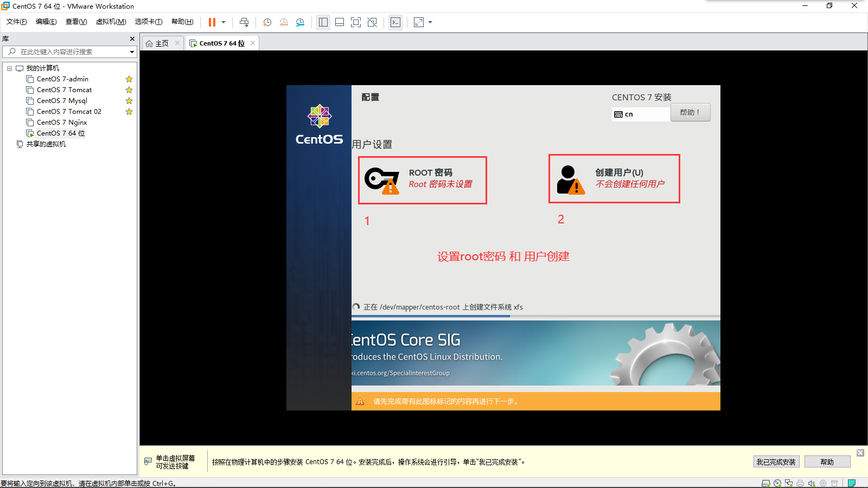Viewport: 868px width, 488px height.
Task: Select CentOS 7 Tomcat in the library
Action: click(x=64, y=90)
